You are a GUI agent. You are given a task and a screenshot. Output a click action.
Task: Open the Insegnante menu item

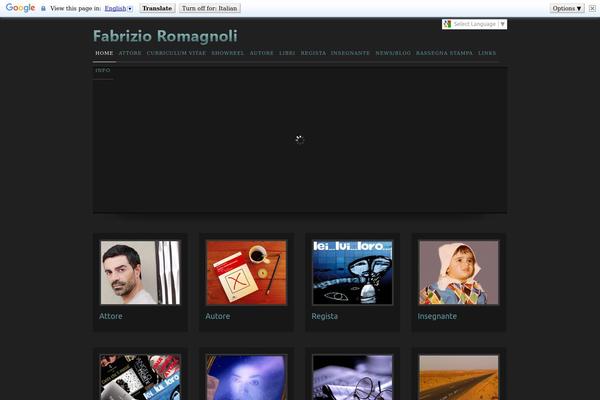click(351, 53)
